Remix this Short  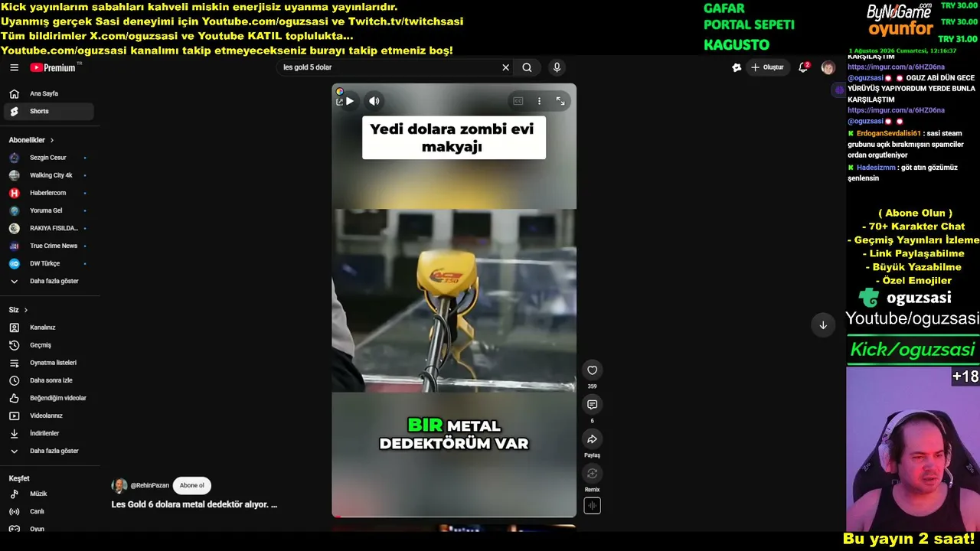pos(592,473)
